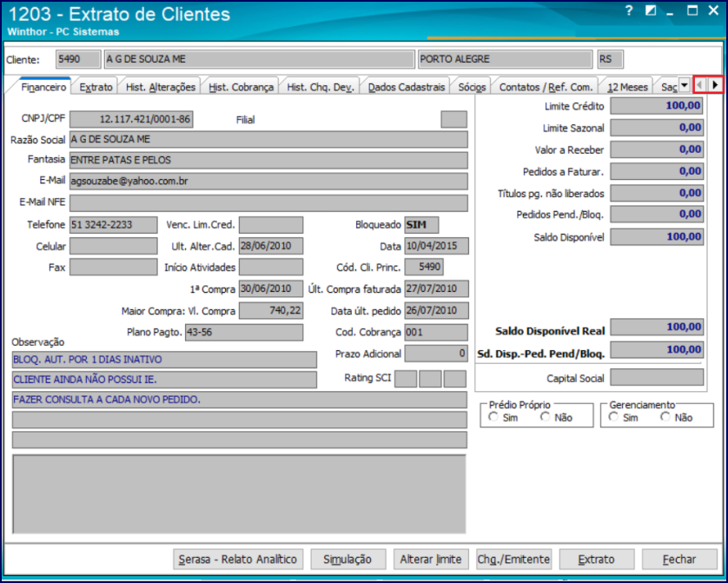This screenshot has width=728, height=583.
Task: Click observation CLIENTE AINDA NÃO POSSUI IE.
Action: pyautogui.click(x=164, y=380)
